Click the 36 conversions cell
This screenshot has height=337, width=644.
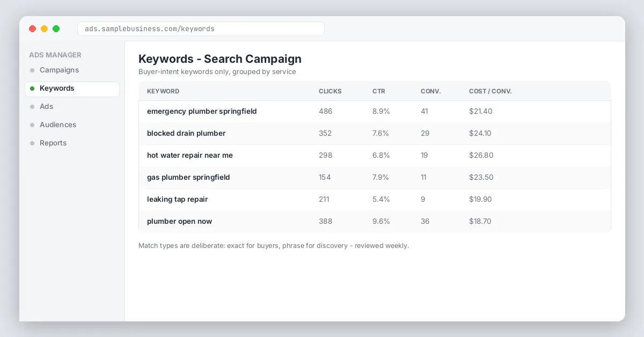click(x=425, y=222)
